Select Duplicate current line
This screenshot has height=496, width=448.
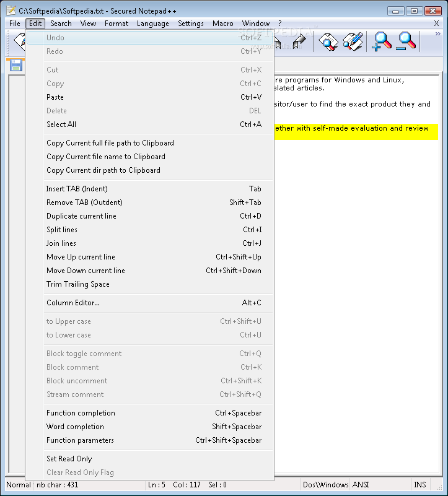coord(149,216)
